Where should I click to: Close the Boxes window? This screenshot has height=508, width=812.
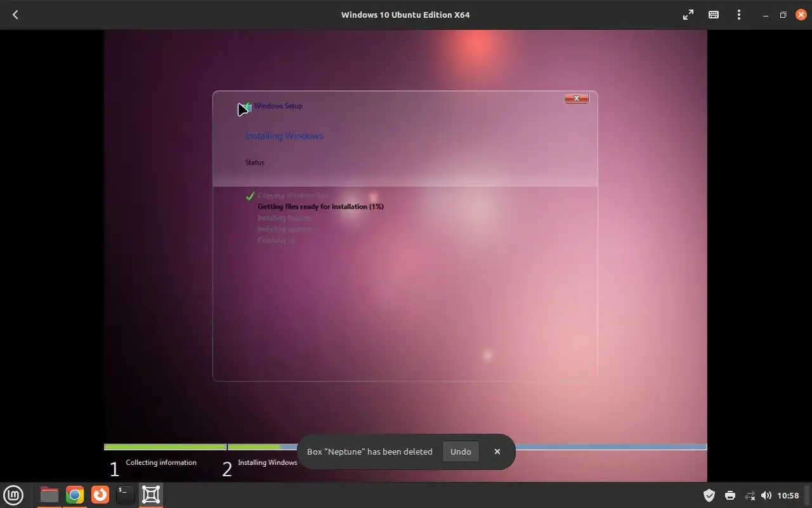pos(800,15)
